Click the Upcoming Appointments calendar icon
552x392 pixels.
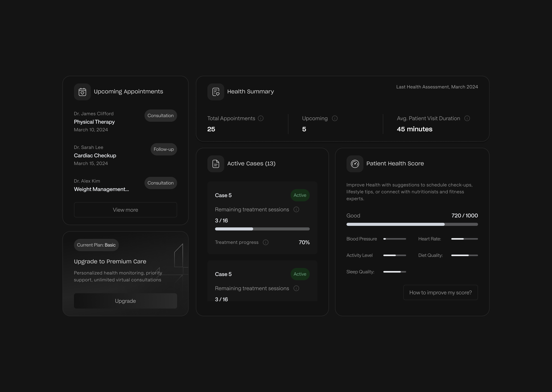82,92
